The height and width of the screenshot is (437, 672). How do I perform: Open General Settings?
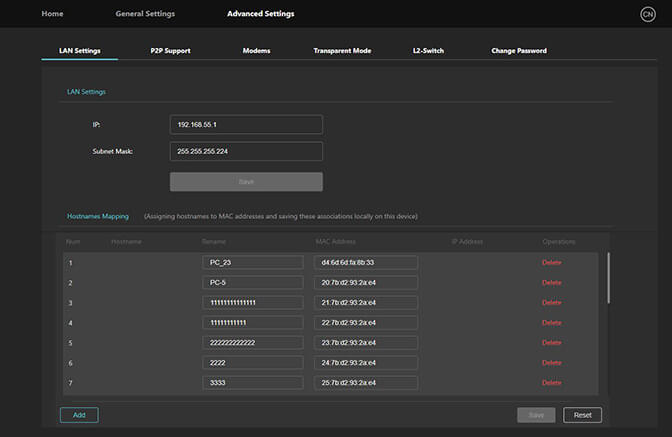(145, 14)
